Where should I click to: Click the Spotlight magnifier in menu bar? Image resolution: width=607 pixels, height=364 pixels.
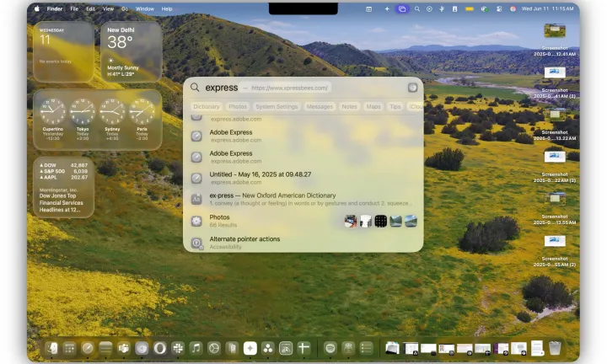click(x=417, y=8)
